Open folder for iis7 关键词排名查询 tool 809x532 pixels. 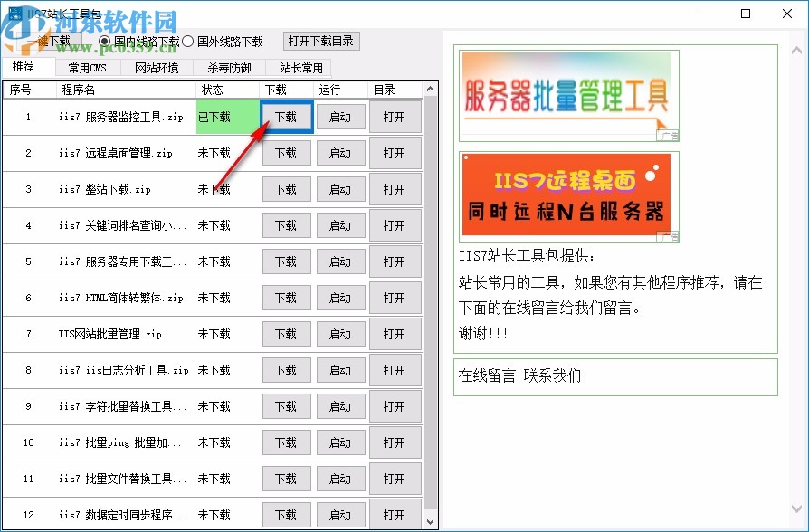(x=395, y=224)
